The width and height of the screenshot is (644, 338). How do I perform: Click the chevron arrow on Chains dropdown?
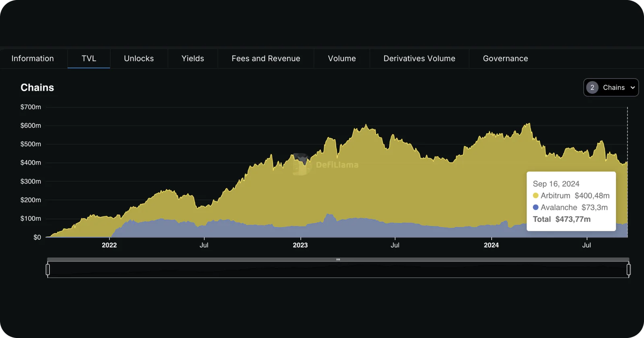point(633,87)
